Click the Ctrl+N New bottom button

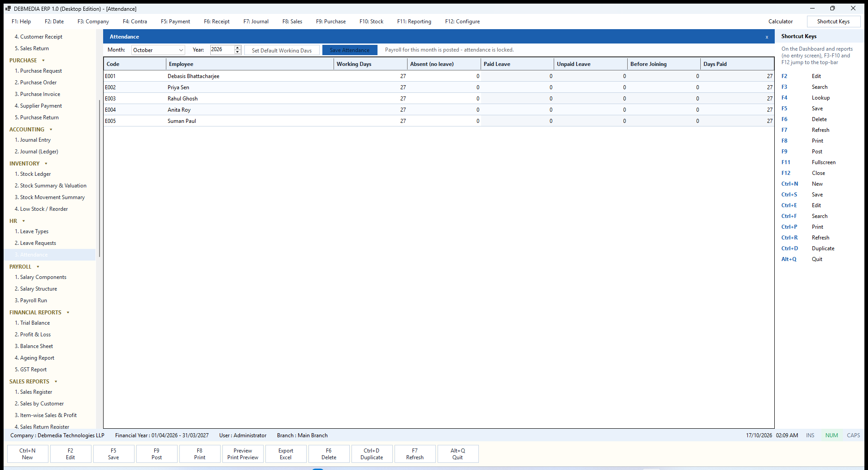click(x=27, y=454)
